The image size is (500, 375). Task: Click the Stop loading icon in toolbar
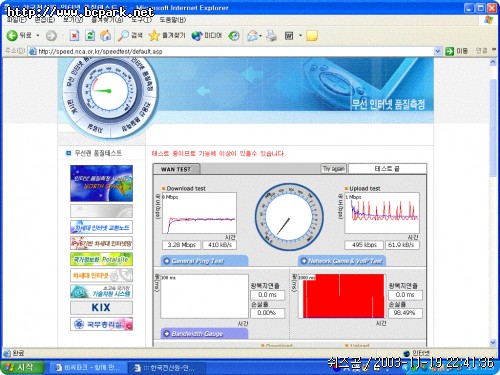pos(74,35)
